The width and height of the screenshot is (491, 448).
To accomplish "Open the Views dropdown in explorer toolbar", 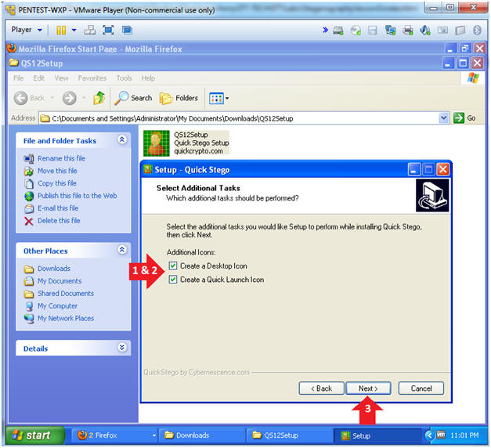I will (219, 99).
